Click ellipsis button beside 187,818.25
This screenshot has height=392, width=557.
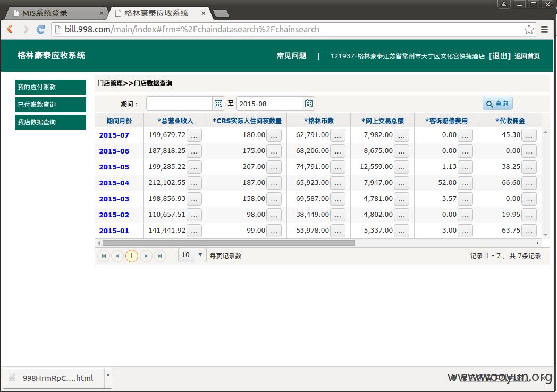(x=195, y=151)
